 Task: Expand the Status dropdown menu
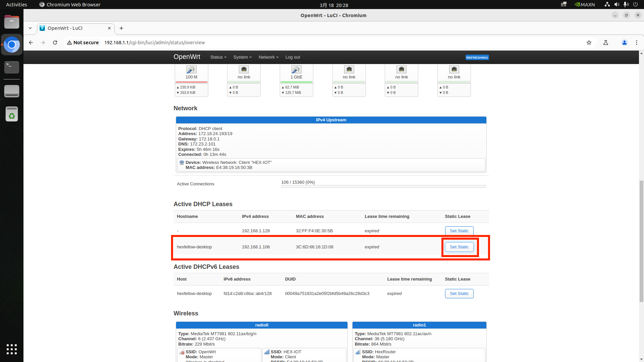click(x=218, y=57)
